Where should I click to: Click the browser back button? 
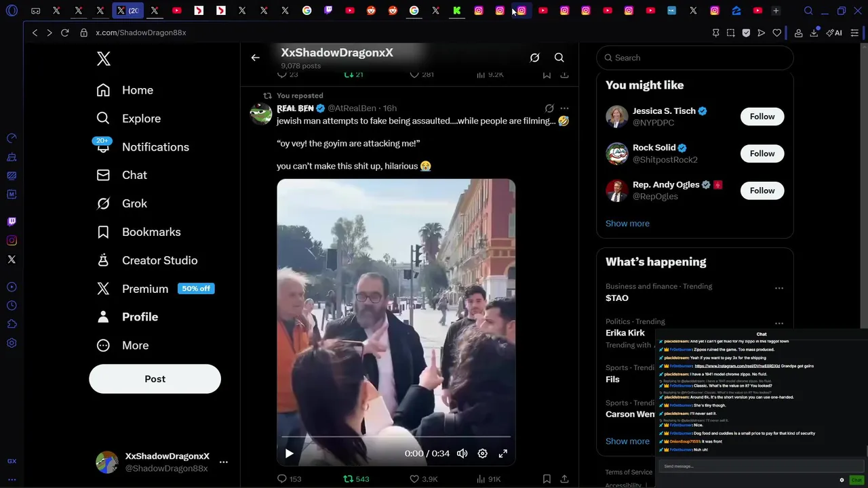pyautogui.click(x=35, y=33)
